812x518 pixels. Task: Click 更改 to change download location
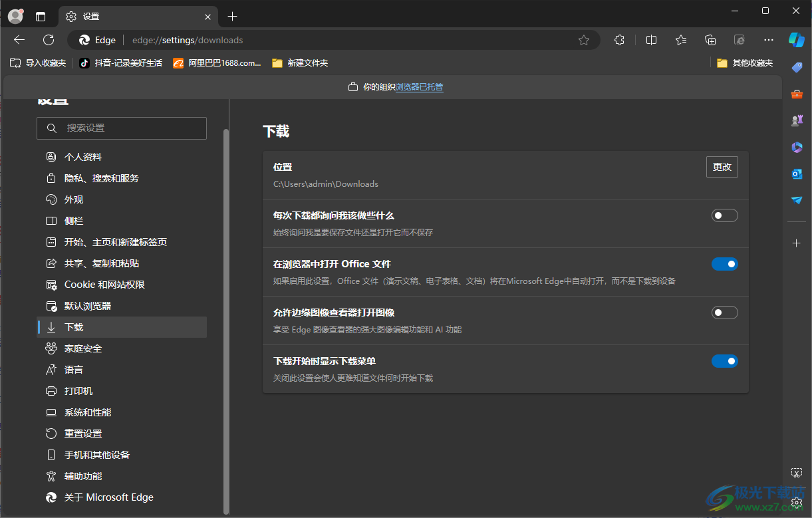coord(722,167)
